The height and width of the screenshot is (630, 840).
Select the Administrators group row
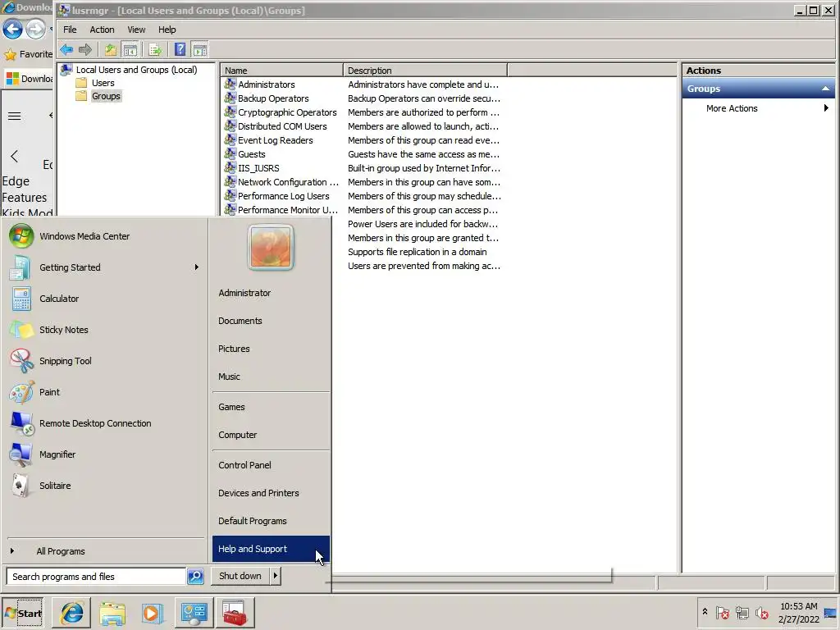[267, 84]
